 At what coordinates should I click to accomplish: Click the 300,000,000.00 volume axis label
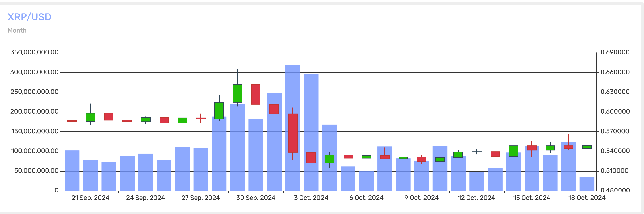click(x=35, y=72)
